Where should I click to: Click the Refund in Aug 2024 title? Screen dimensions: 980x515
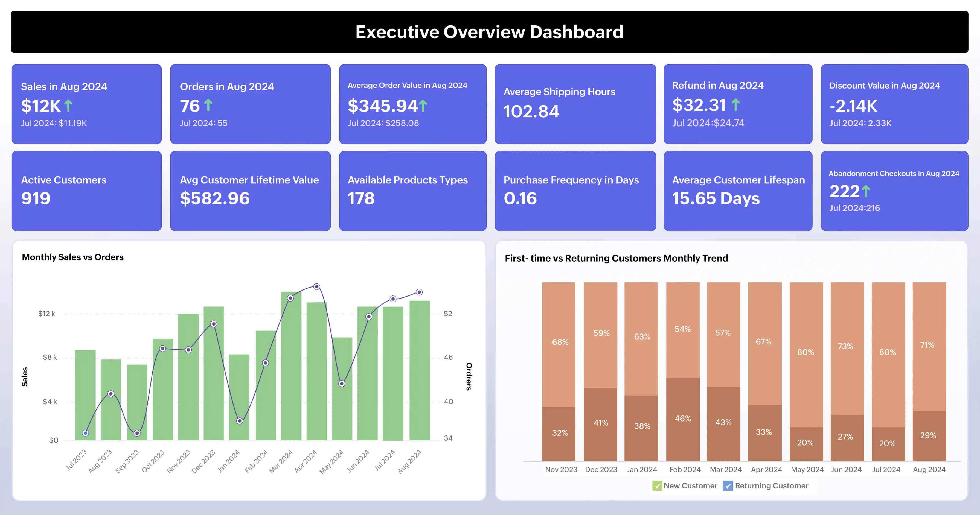tap(718, 86)
